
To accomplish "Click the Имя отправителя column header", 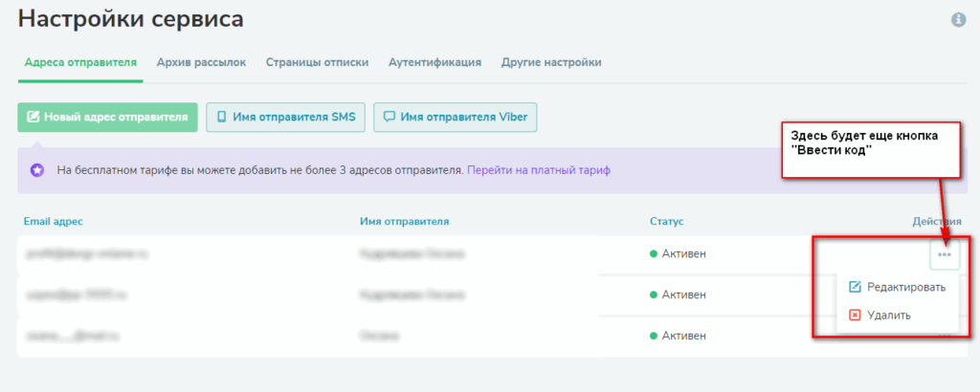I will pos(405,221).
